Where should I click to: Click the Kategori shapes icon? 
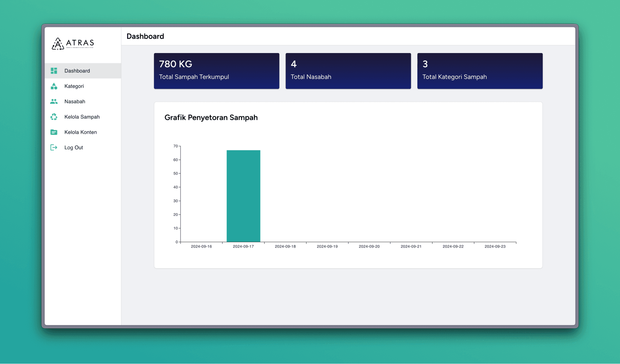click(54, 86)
